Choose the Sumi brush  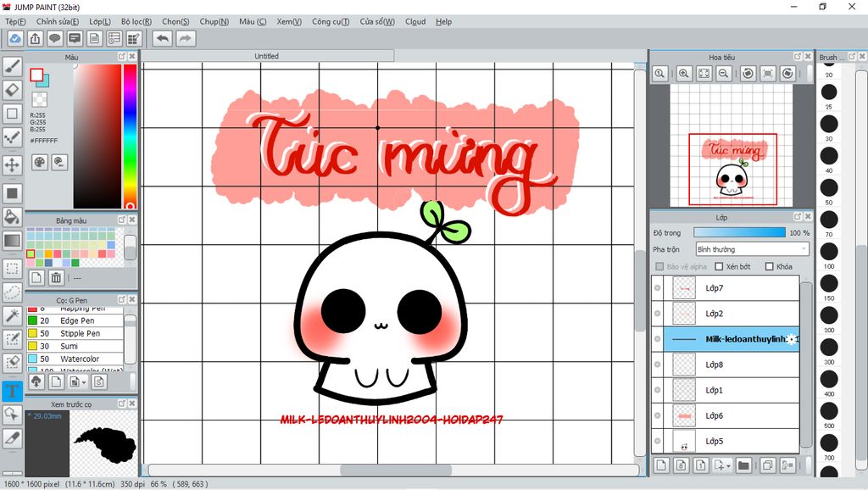point(75,346)
